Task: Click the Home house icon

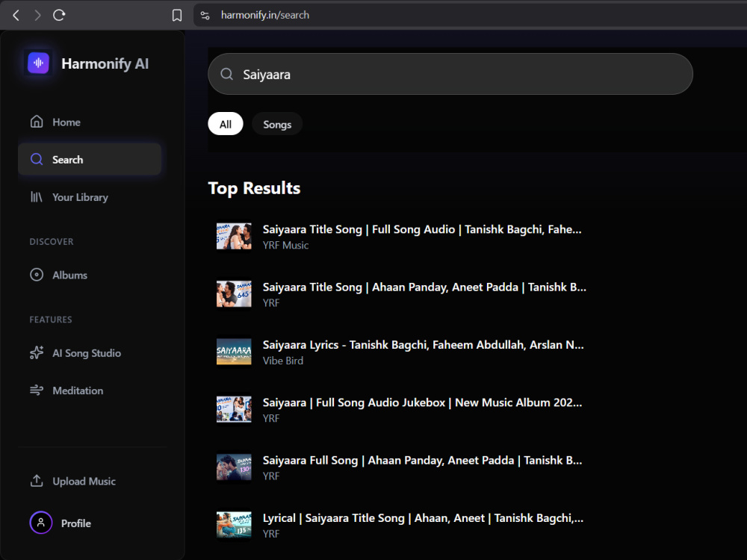Action: click(37, 122)
